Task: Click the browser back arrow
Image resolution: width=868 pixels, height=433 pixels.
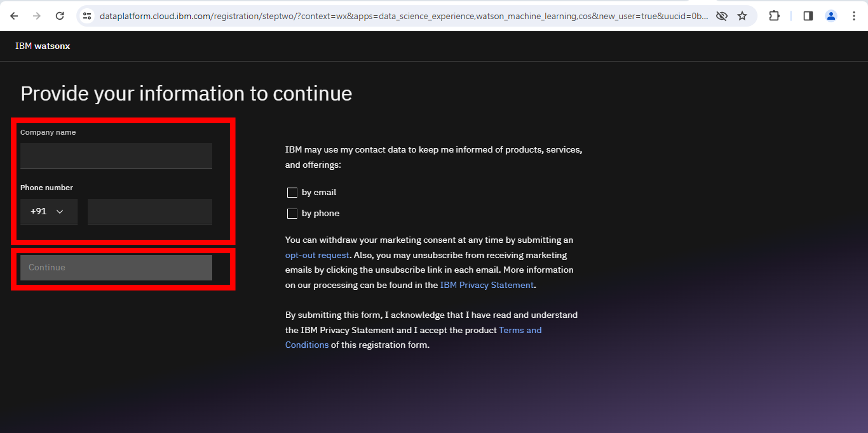Action: pyautogui.click(x=14, y=16)
